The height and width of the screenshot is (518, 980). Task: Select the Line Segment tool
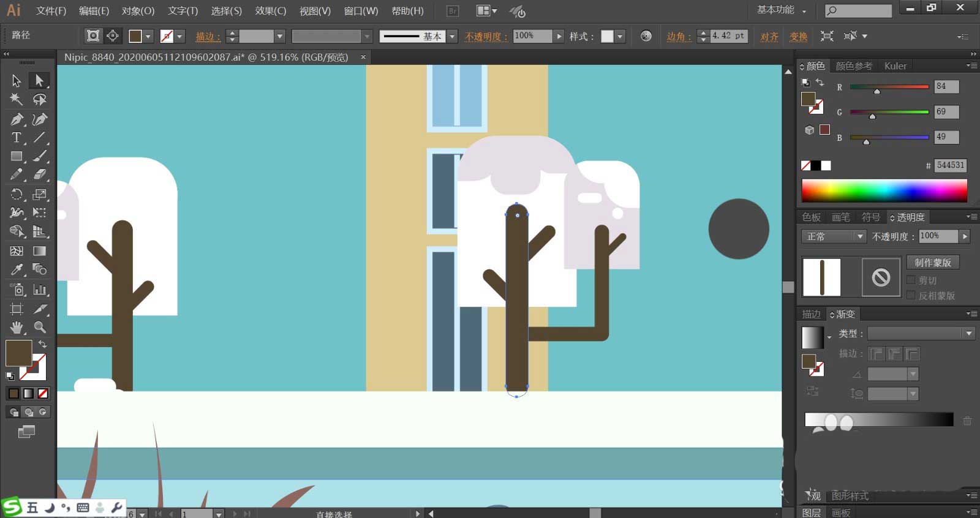pos(39,138)
